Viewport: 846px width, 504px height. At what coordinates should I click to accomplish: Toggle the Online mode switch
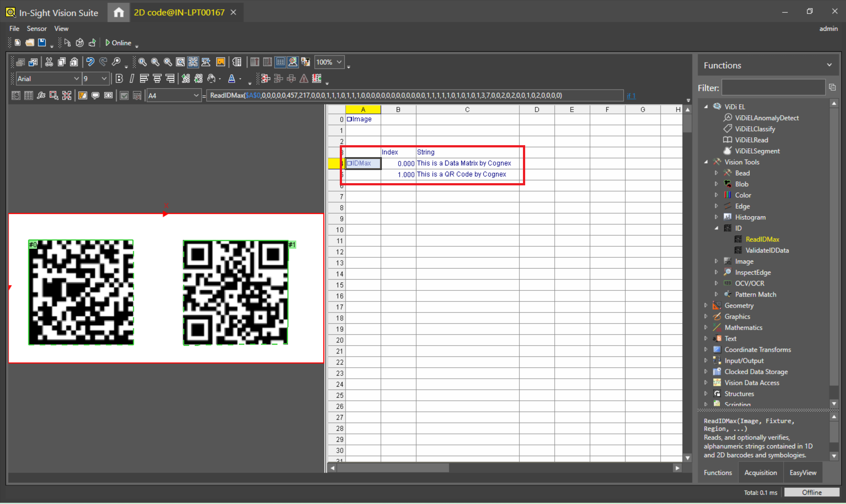click(x=118, y=43)
